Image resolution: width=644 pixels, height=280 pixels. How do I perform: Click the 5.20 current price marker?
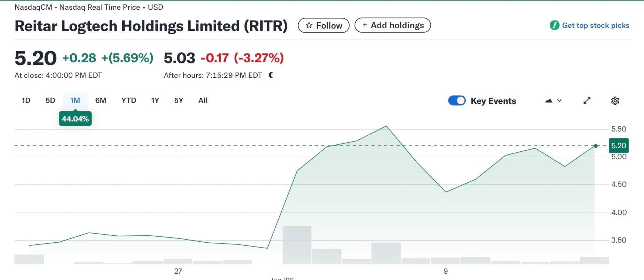coord(619,145)
